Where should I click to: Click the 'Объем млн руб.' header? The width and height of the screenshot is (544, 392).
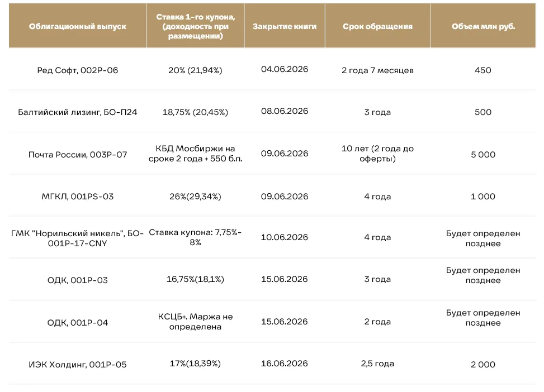[x=483, y=26]
